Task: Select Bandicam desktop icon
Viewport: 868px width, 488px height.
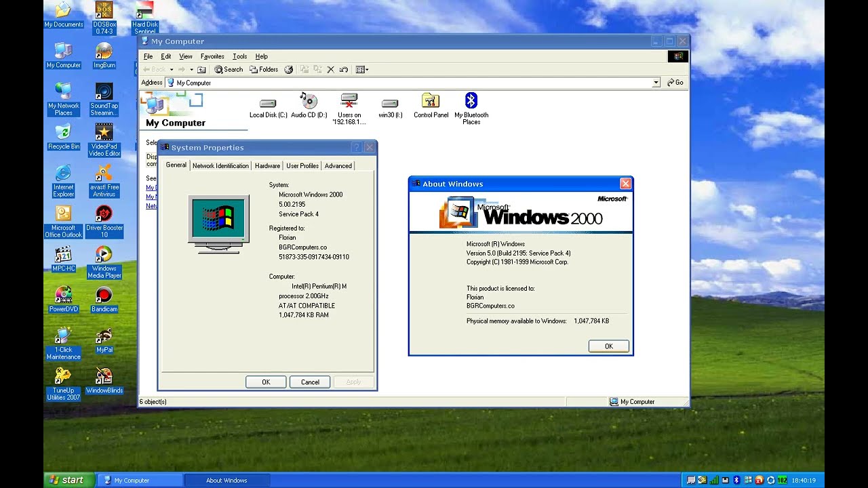Action: point(104,300)
